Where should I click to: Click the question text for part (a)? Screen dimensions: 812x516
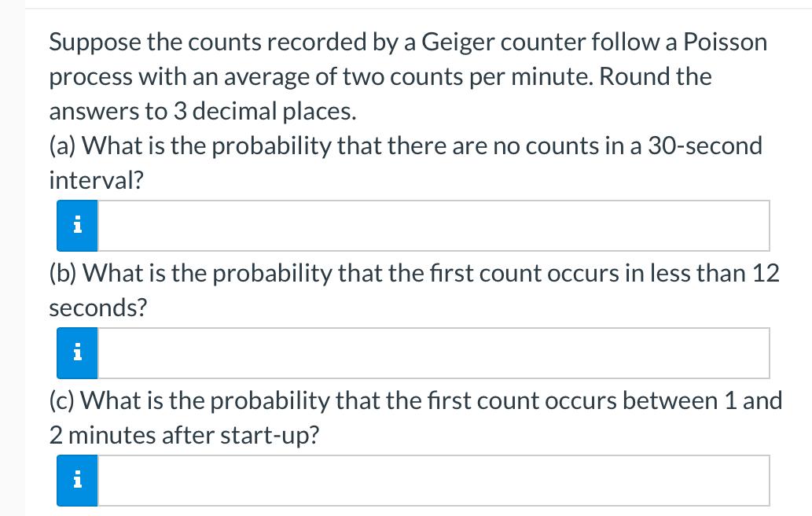405,162
